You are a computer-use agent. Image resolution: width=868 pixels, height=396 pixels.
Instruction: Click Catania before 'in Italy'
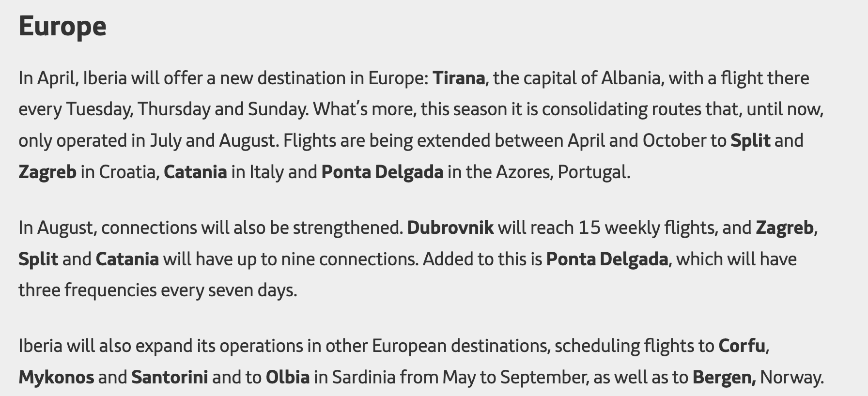coord(195,172)
